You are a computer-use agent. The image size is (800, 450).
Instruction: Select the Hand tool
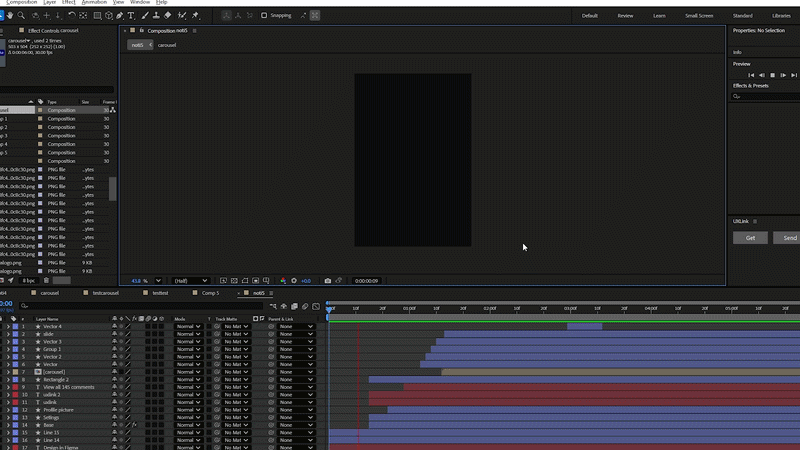(10, 16)
